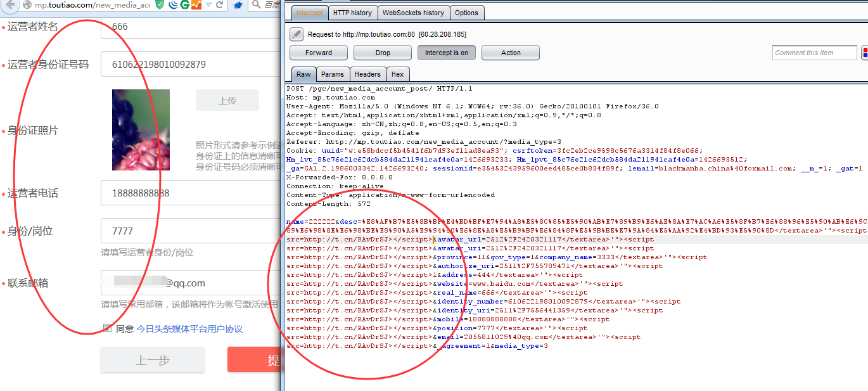Switch to the Intercept tab
Viewport: 868px width, 391px height.
tap(309, 13)
